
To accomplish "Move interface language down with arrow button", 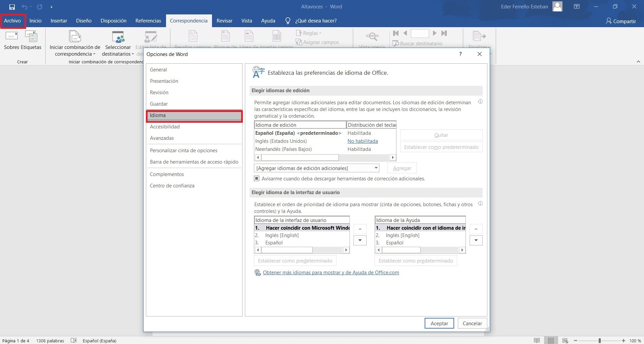I will tap(360, 240).
